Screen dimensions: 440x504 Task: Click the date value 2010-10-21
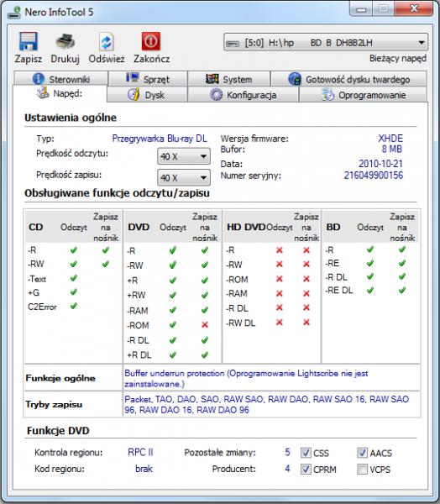(380, 164)
